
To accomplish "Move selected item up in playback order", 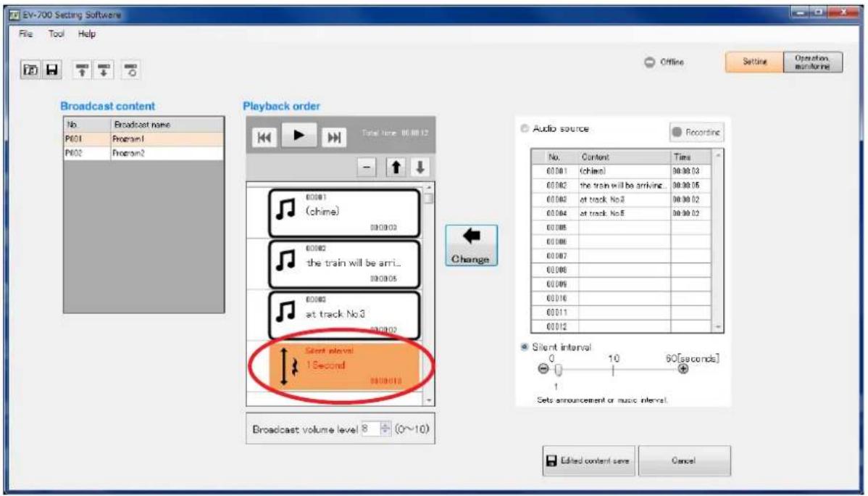I will click(396, 167).
